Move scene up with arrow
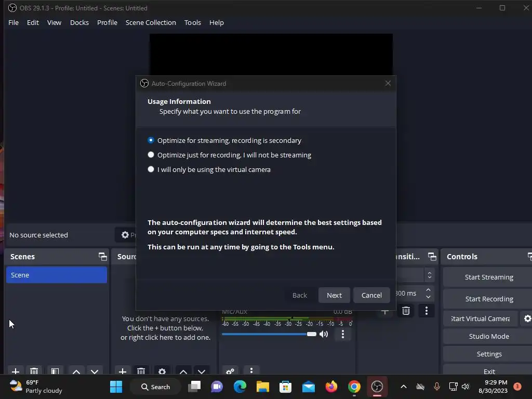Image resolution: width=532 pixels, height=399 pixels. click(76, 371)
